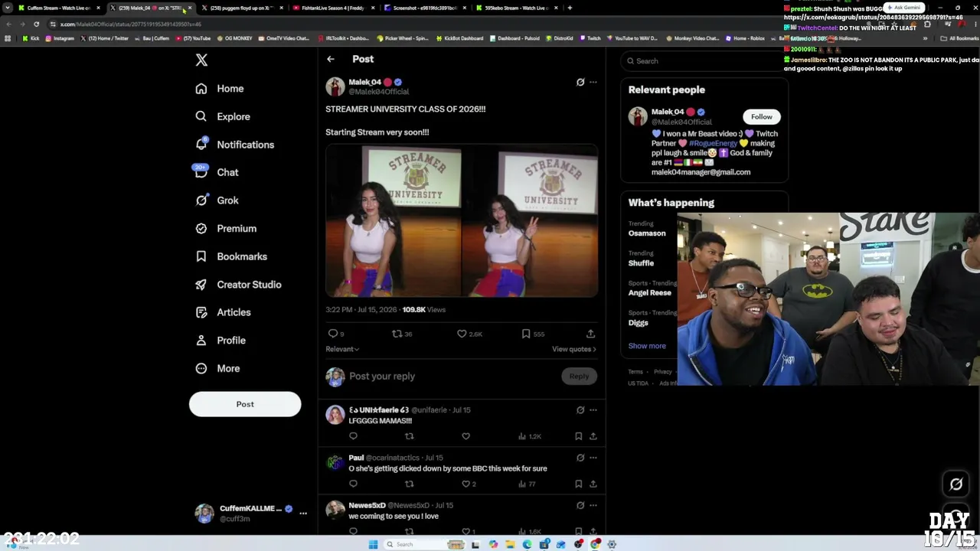
Task: View the right Streamer University photo
Action: [x=531, y=221]
